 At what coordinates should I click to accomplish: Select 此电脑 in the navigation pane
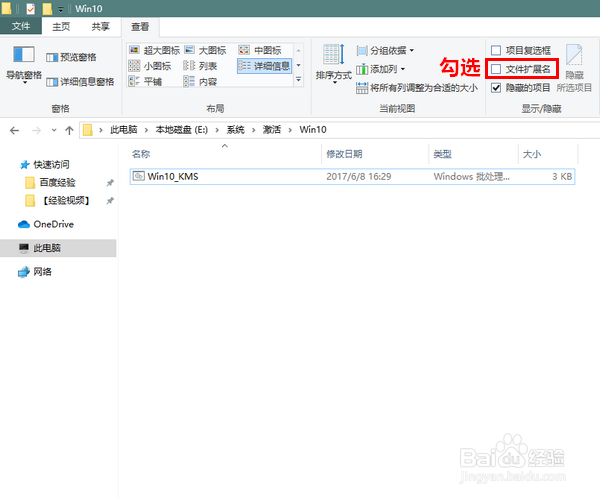coord(58,248)
